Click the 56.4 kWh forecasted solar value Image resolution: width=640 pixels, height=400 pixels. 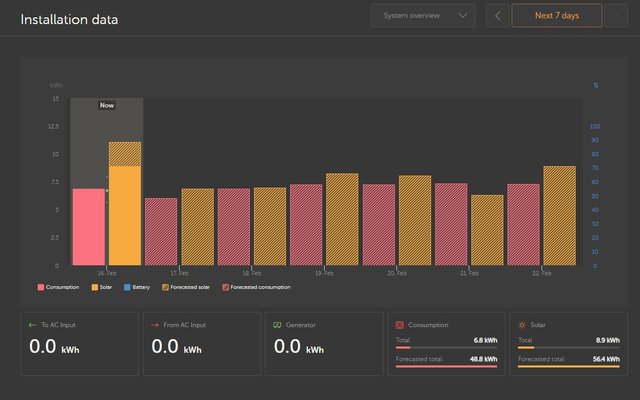pos(606,359)
